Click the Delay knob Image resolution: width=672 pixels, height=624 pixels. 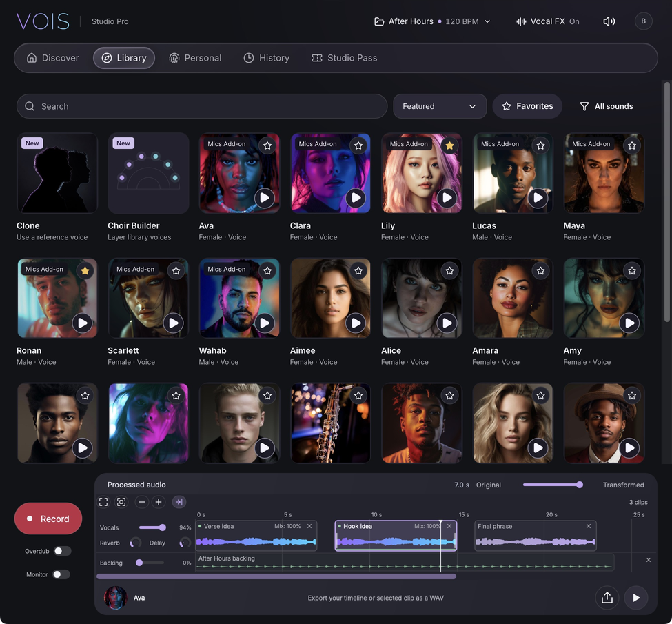(x=185, y=543)
